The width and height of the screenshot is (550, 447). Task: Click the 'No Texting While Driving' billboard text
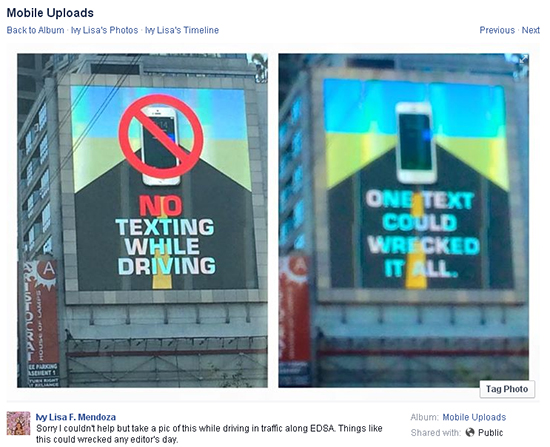(165, 236)
